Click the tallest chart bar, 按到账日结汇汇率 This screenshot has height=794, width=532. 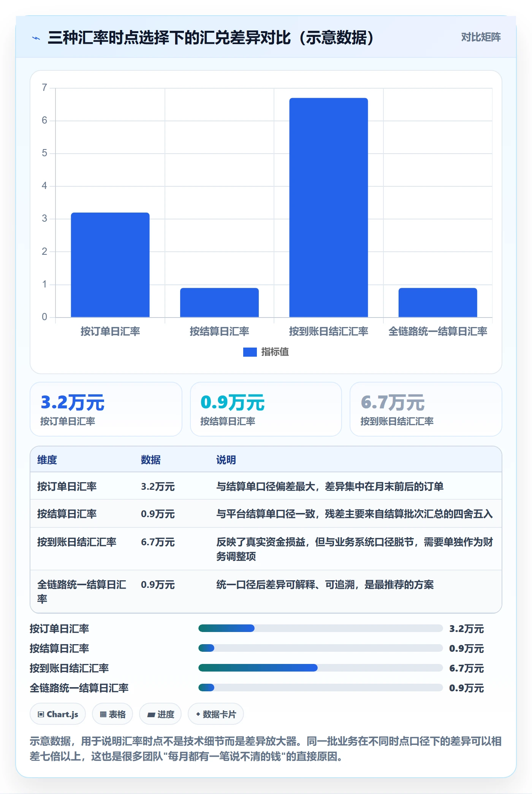coord(329,208)
